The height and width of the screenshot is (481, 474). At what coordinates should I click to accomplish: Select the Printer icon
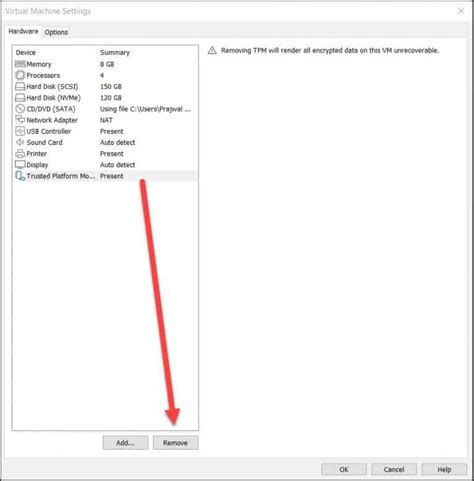click(20, 153)
